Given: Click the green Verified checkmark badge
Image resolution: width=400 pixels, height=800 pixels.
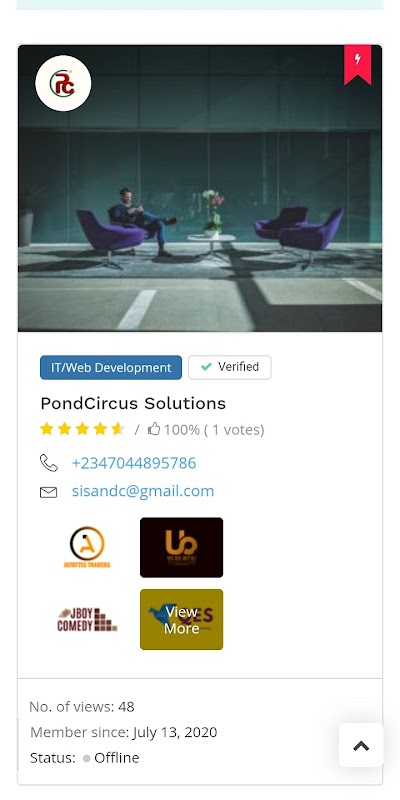Looking at the screenshot, I should (230, 367).
